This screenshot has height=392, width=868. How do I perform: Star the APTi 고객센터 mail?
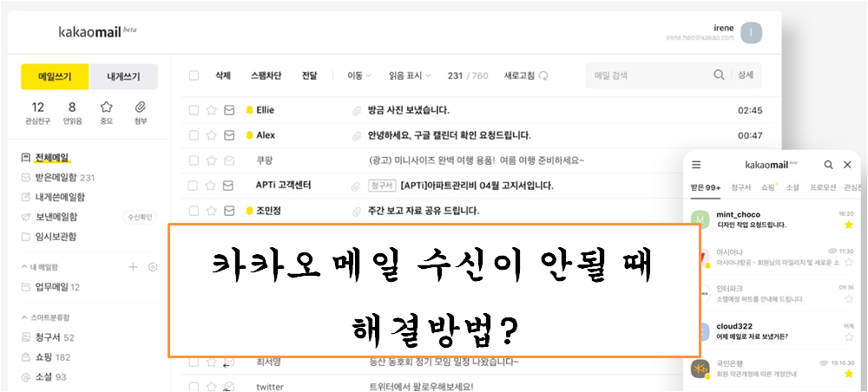point(211,186)
